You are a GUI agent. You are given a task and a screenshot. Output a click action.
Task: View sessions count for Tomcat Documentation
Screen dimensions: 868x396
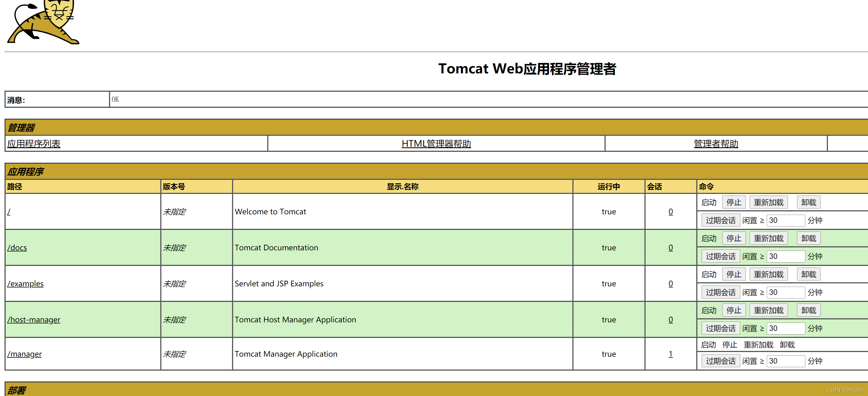point(671,248)
